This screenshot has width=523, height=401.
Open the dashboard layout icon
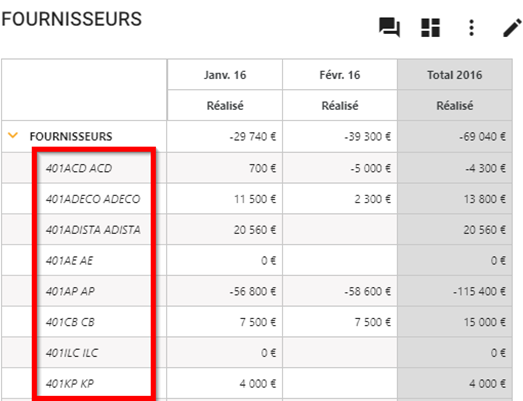coord(431,27)
